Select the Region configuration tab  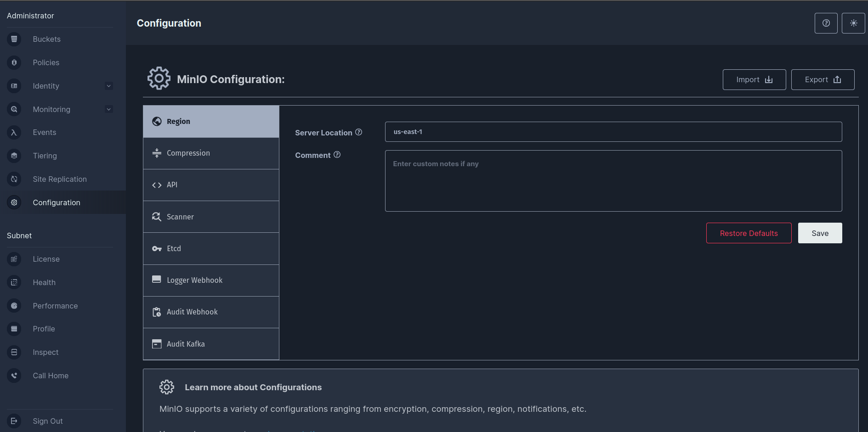click(211, 122)
